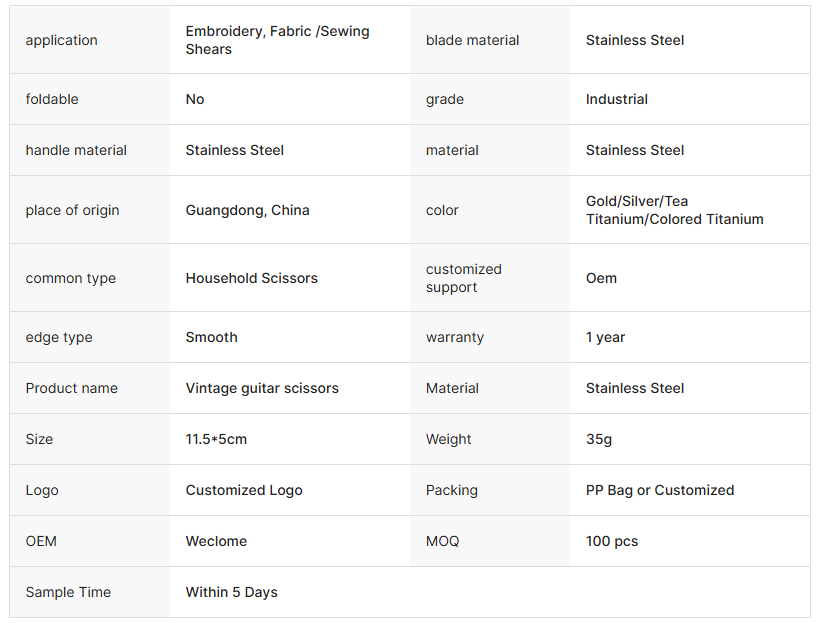Click the '1 year' warranty value

pyautogui.click(x=605, y=337)
